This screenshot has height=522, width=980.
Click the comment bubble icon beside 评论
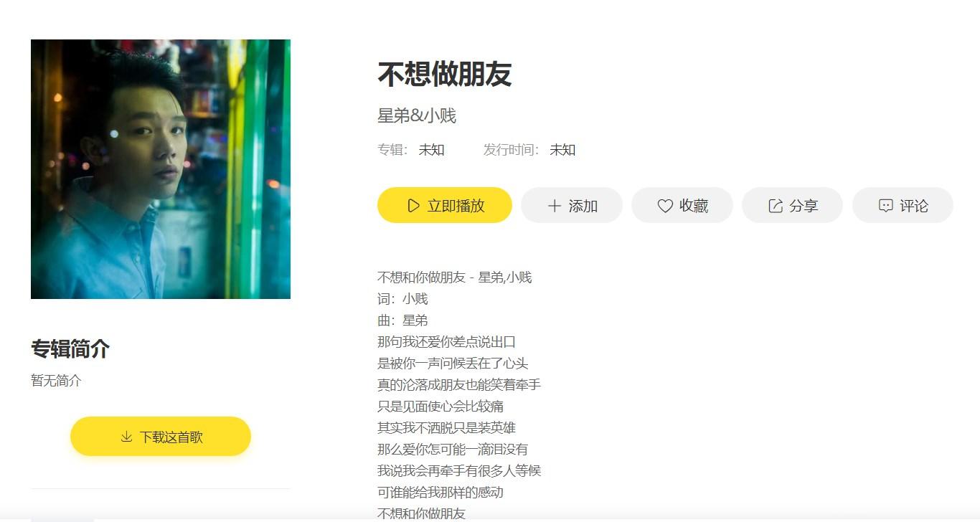(886, 206)
